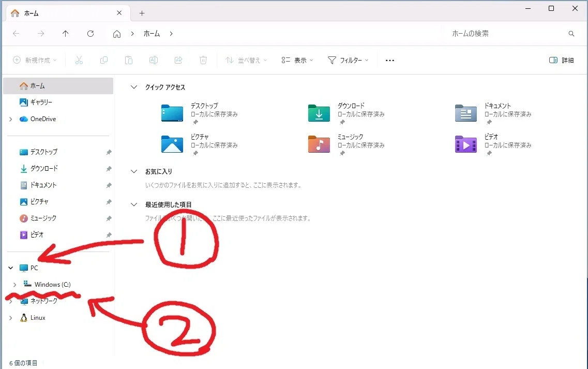588x369 pixels.
Task: Select ビデオ folder in Quick access
Action: tap(493, 144)
